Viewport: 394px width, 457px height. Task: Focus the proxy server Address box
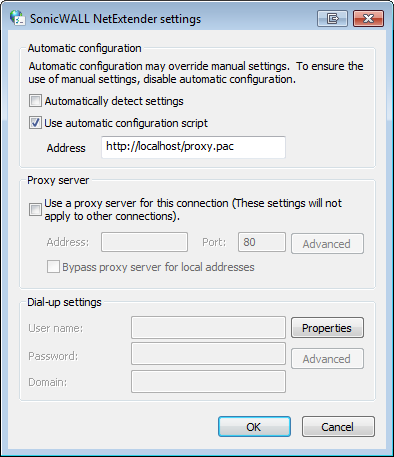(x=144, y=242)
